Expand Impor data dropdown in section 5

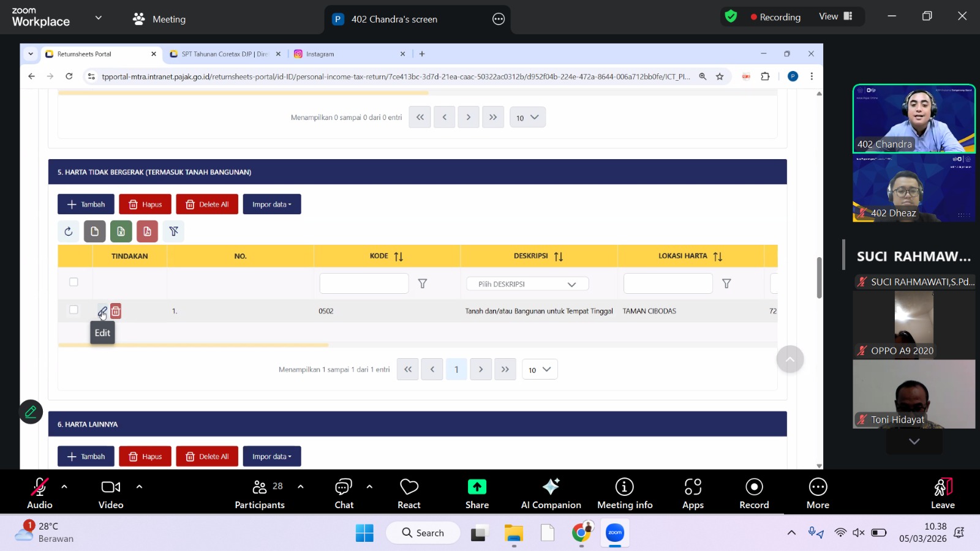pyautogui.click(x=272, y=204)
